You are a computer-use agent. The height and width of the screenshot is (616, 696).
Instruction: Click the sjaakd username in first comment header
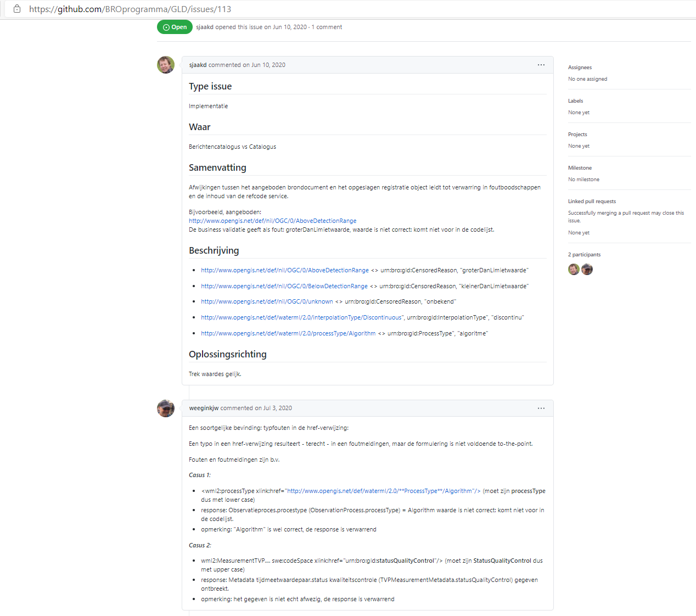point(198,65)
